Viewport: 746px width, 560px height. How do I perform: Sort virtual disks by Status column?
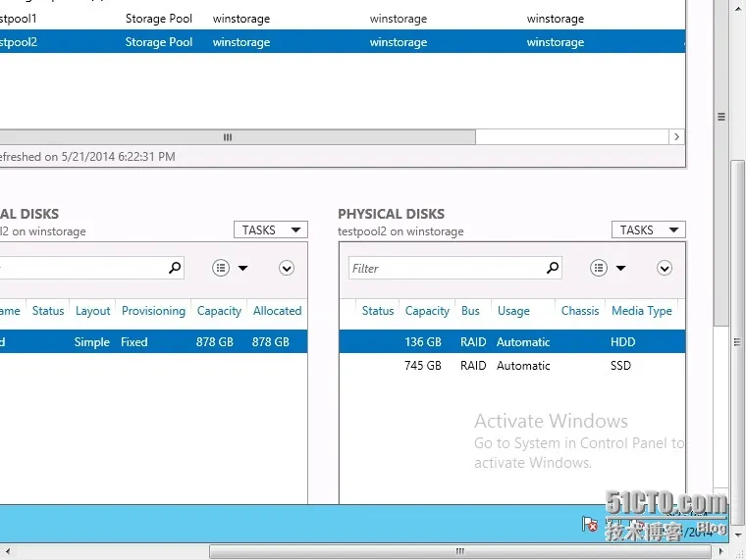(x=48, y=311)
